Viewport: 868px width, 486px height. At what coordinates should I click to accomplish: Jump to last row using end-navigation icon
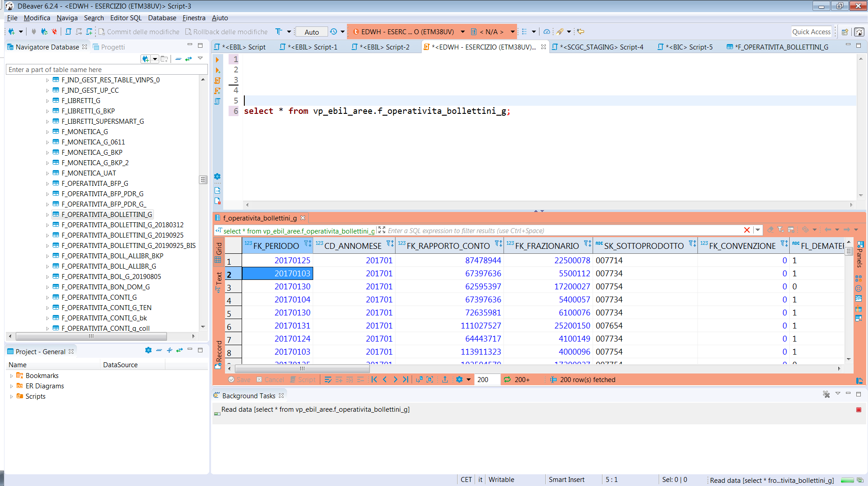(x=405, y=379)
